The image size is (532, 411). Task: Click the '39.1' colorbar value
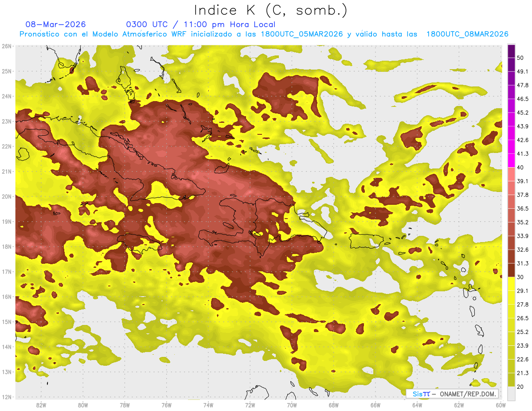[x=522, y=181]
